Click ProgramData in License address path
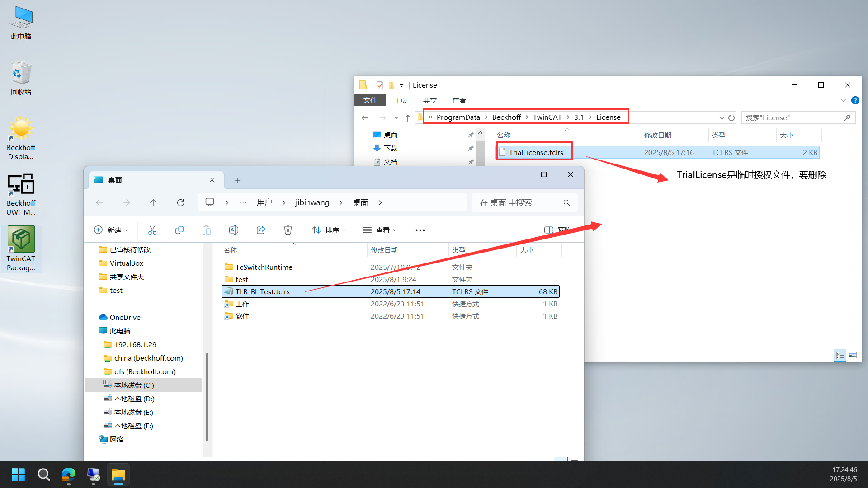The height and width of the screenshot is (488, 868). click(x=458, y=117)
